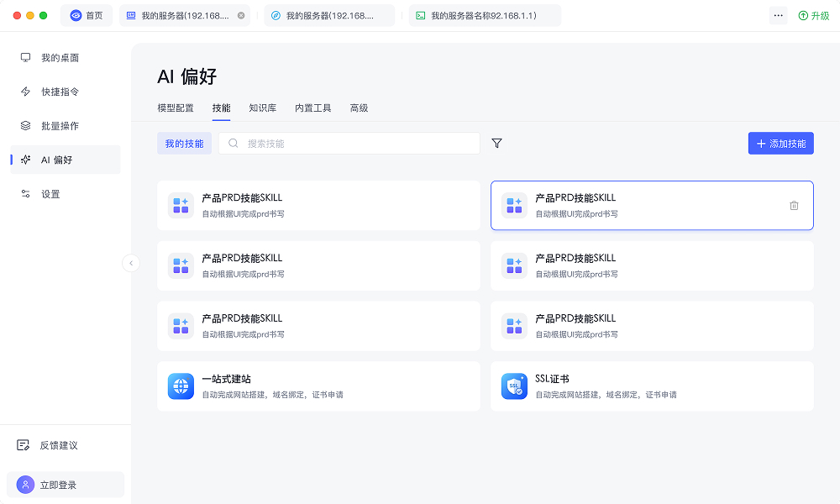Switch to the 首页 tab
Screen dimensions: 840x504
tap(87, 15)
